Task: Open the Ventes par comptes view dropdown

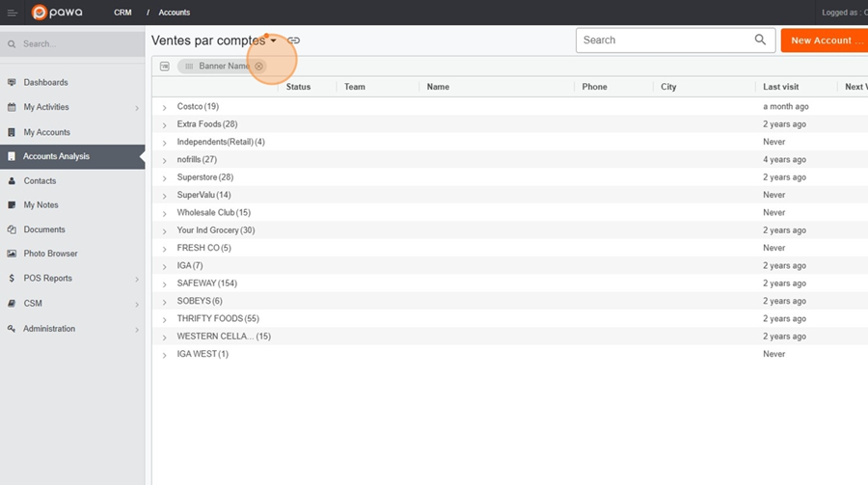Action: click(x=274, y=40)
